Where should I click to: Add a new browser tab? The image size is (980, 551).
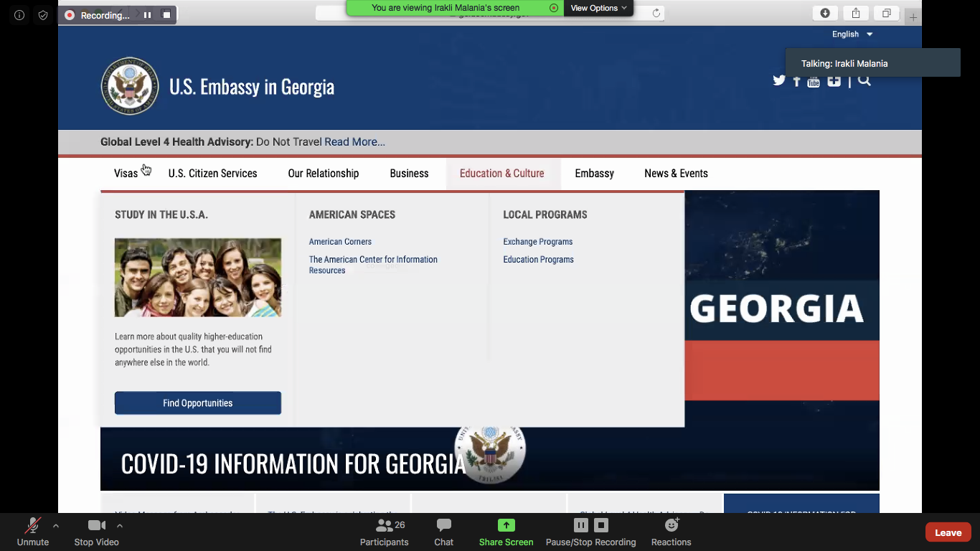(913, 17)
